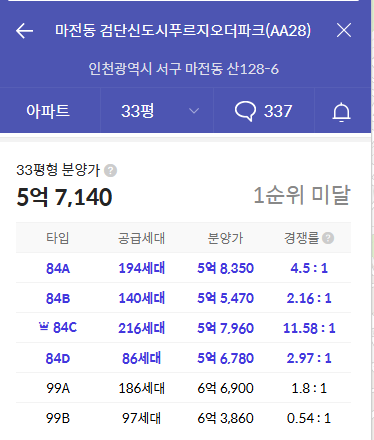This screenshot has width=374, height=440.
Task: Click the 97세대 supply value
Action: [142, 418]
